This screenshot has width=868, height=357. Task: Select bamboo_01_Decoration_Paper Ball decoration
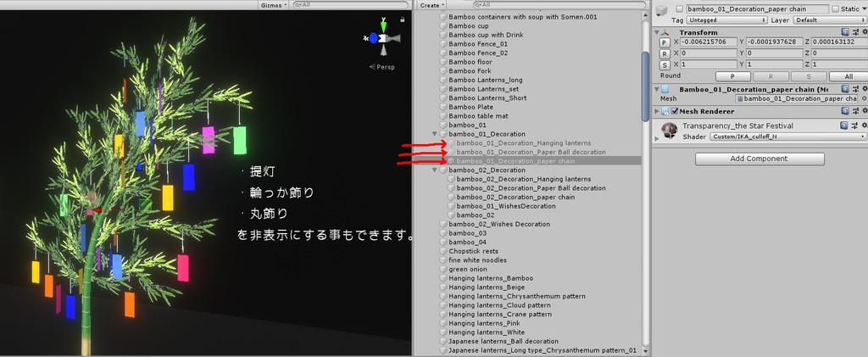point(531,152)
